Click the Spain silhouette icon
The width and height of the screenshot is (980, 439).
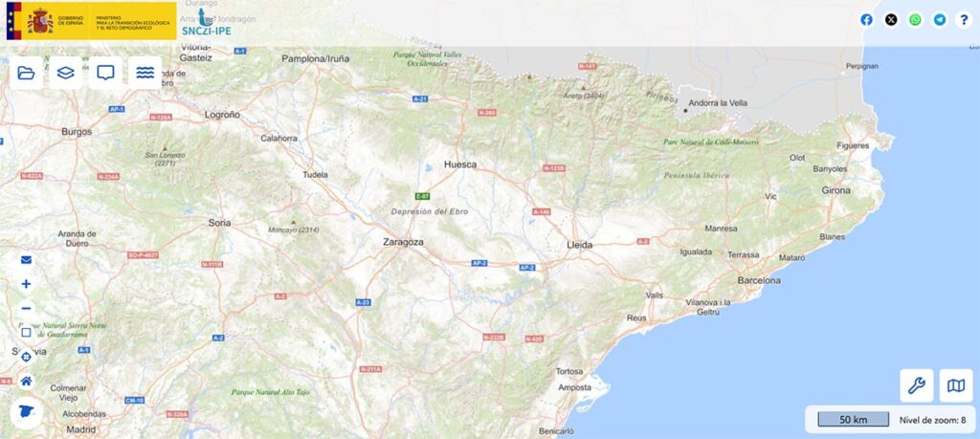pyautogui.click(x=26, y=413)
